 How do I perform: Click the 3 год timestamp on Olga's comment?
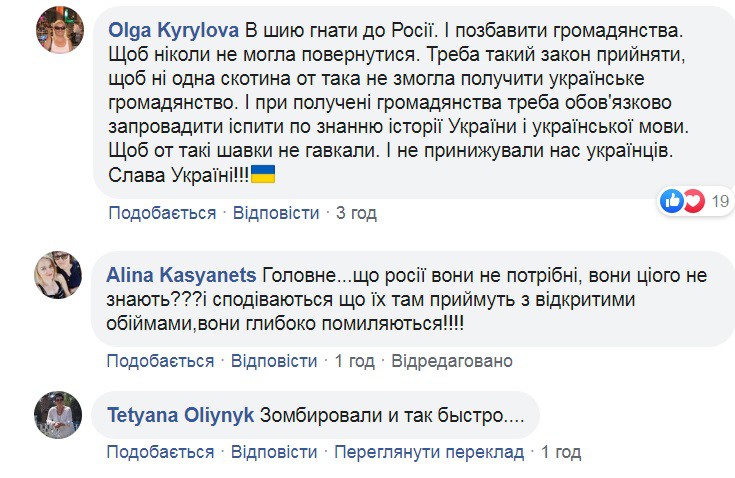click(x=356, y=213)
